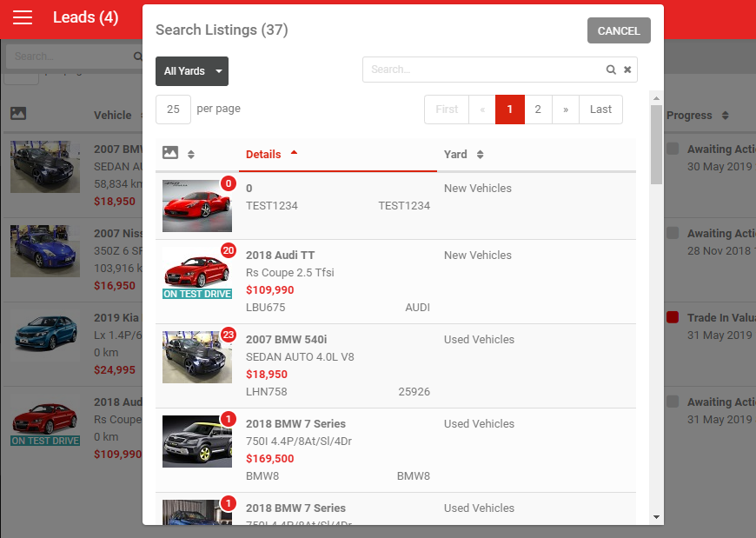Toggle the red Trade In Valuation checkbox
Viewport: 756px width, 538px height.
point(673,317)
